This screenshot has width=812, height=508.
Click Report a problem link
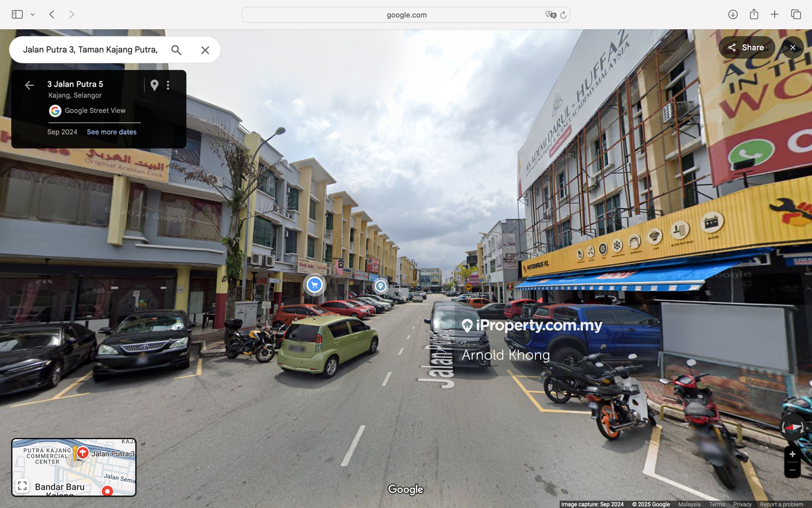pyautogui.click(x=781, y=504)
